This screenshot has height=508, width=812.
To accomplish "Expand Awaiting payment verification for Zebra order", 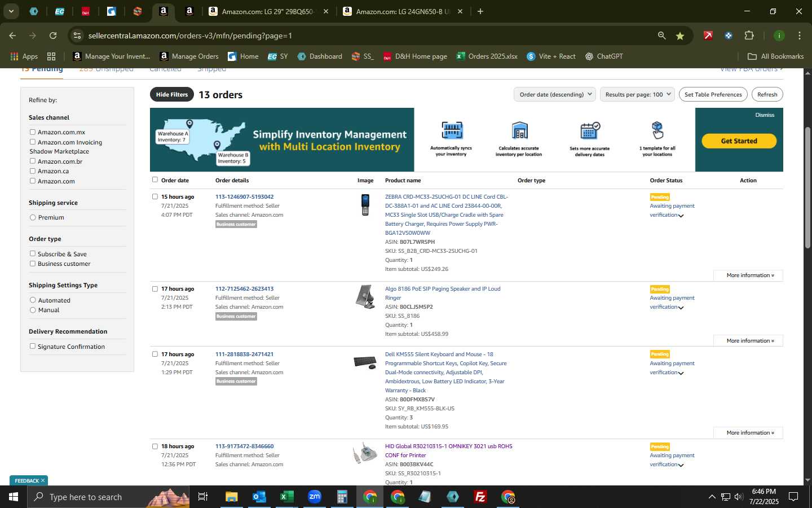I will [681, 216].
